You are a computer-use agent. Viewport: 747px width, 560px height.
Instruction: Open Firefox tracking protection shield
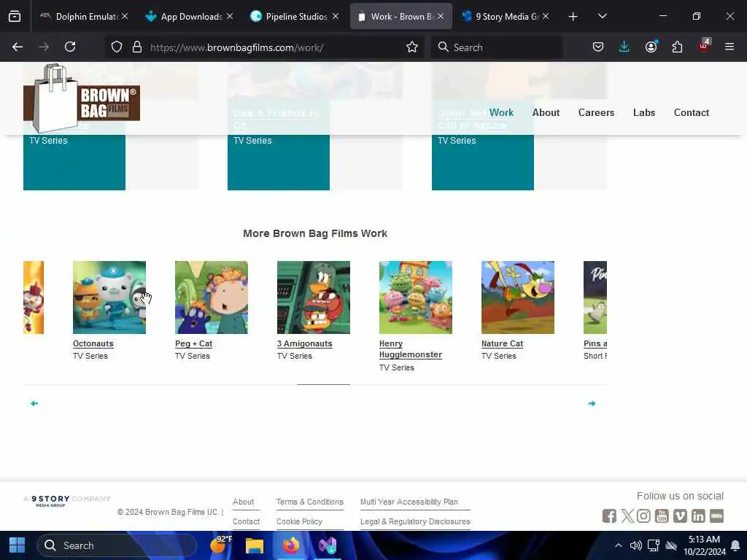pyautogui.click(x=117, y=47)
